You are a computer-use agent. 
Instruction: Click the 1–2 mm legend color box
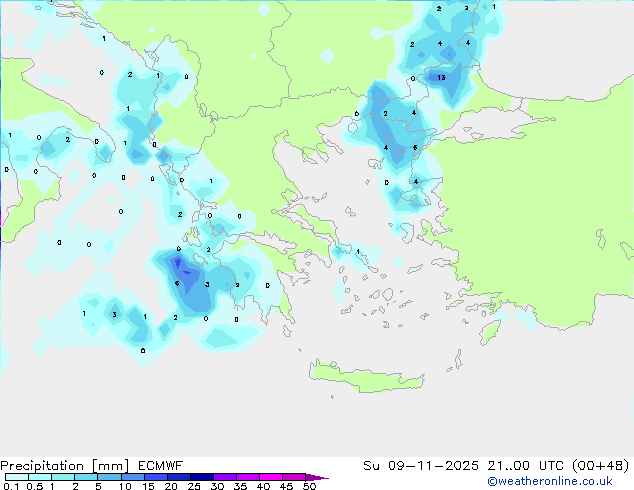pos(63,477)
